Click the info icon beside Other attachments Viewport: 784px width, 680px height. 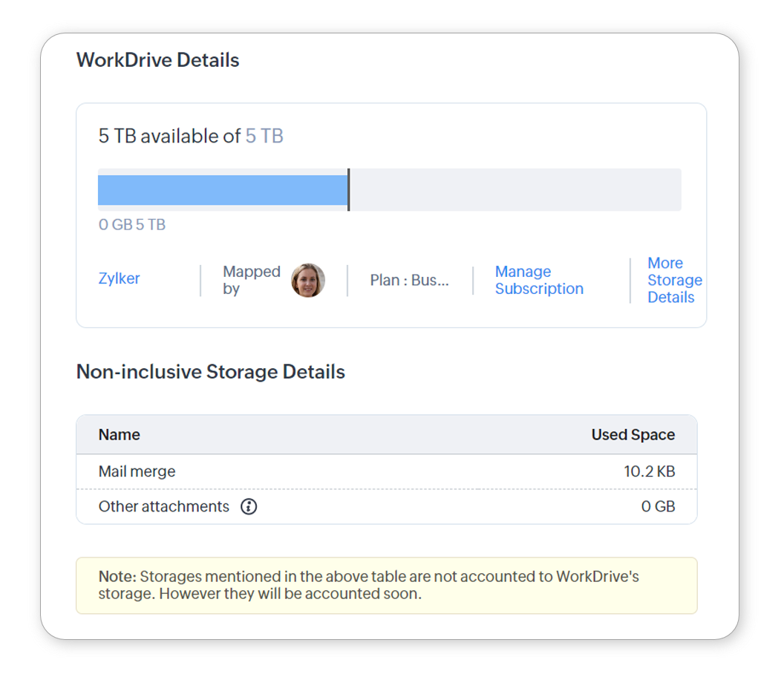[x=249, y=507]
